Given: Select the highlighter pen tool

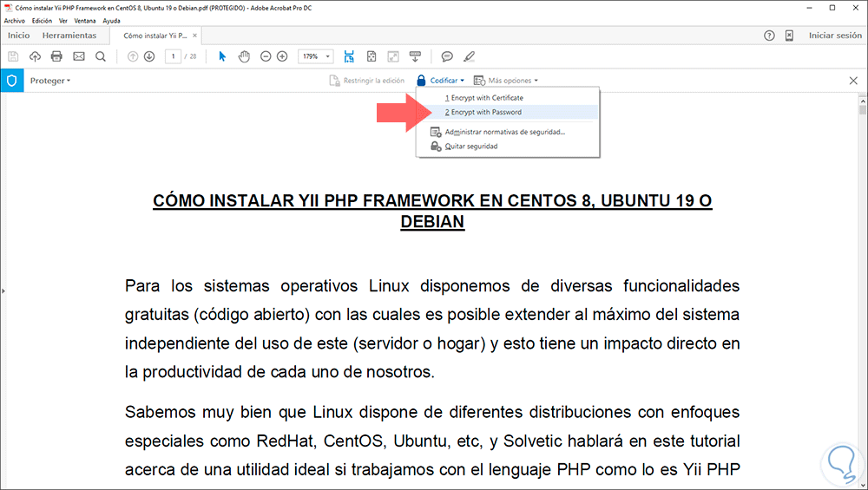Looking at the screenshot, I should point(470,56).
